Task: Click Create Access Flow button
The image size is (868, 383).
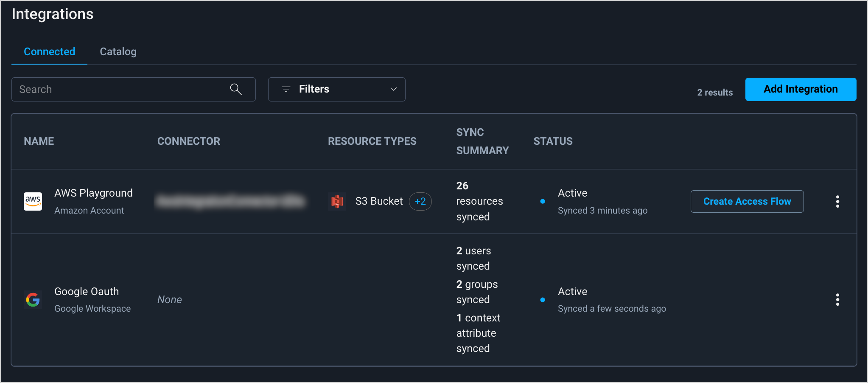Action: click(747, 201)
